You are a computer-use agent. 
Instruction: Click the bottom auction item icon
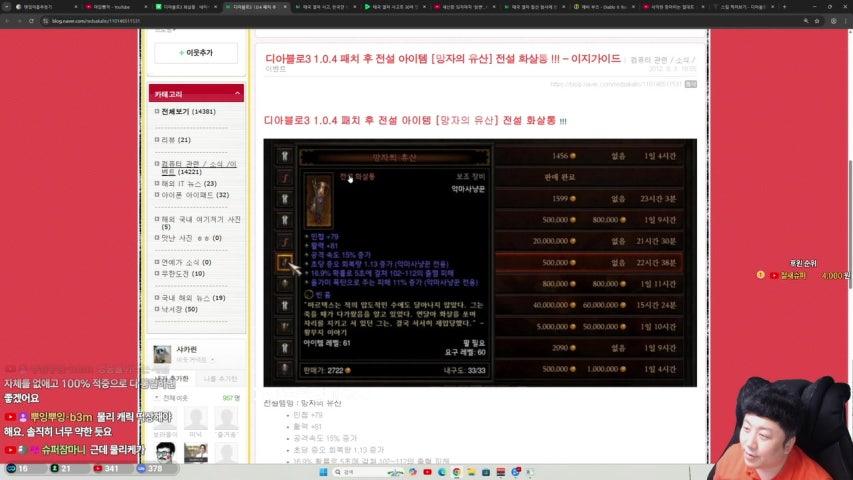click(x=285, y=369)
